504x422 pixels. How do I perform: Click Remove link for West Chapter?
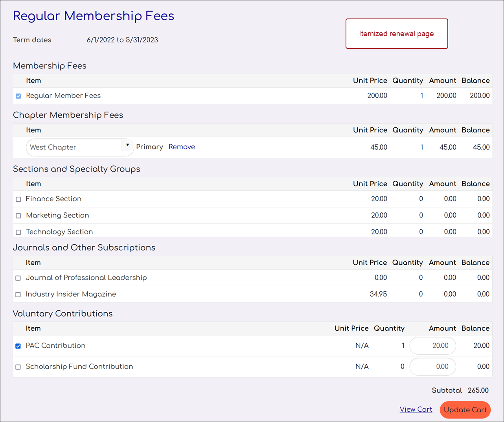pyautogui.click(x=182, y=147)
